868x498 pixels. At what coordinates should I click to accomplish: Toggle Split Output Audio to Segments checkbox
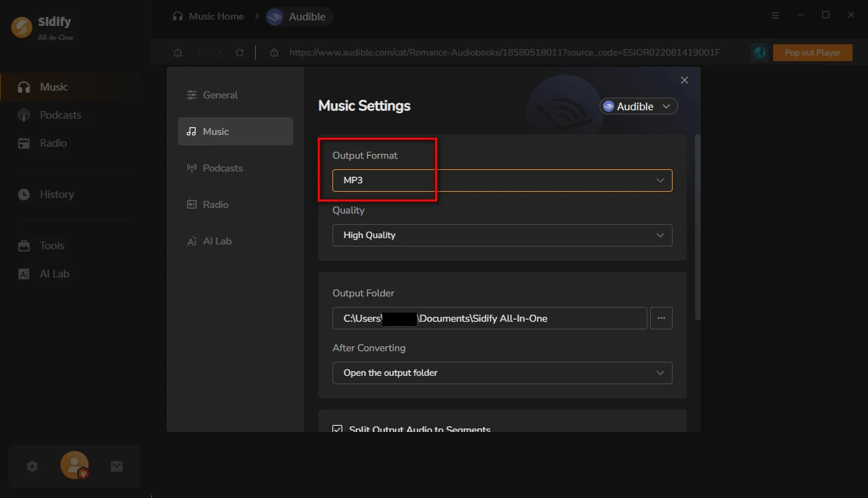pos(337,429)
